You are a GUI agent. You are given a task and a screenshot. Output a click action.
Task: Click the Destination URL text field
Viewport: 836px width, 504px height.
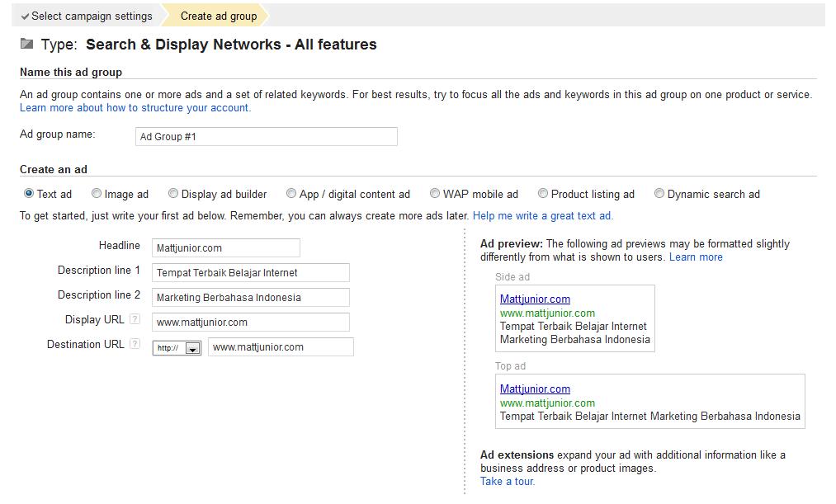click(281, 346)
